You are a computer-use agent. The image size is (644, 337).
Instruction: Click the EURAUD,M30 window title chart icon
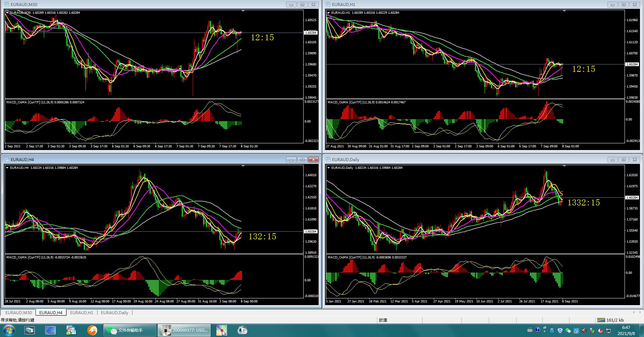click(x=7, y=4)
